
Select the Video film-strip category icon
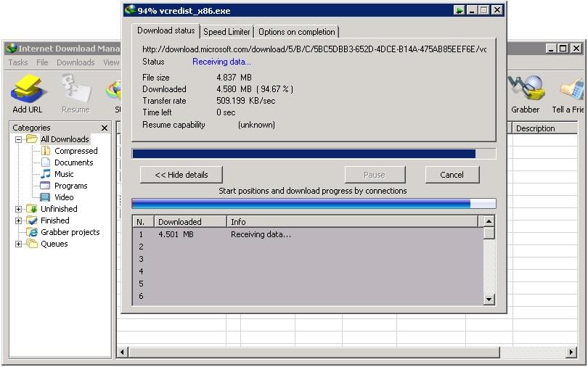click(x=45, y=197)
